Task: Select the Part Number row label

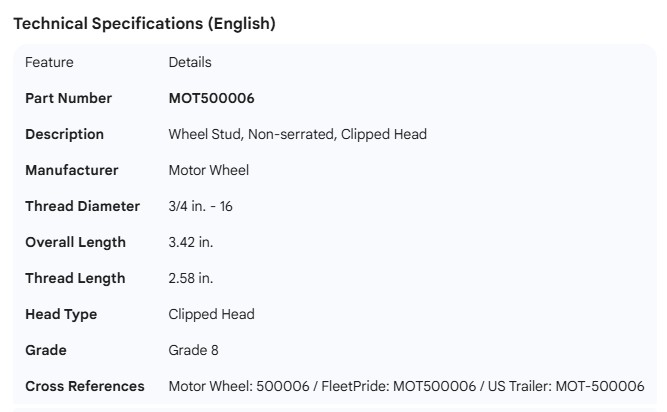Action: (x=68, y=98)
